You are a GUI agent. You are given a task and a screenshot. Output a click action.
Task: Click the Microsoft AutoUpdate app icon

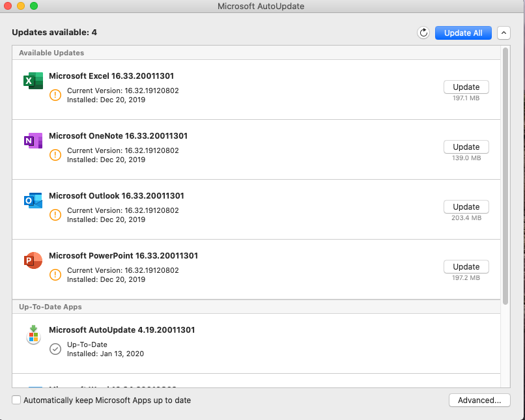33,335
